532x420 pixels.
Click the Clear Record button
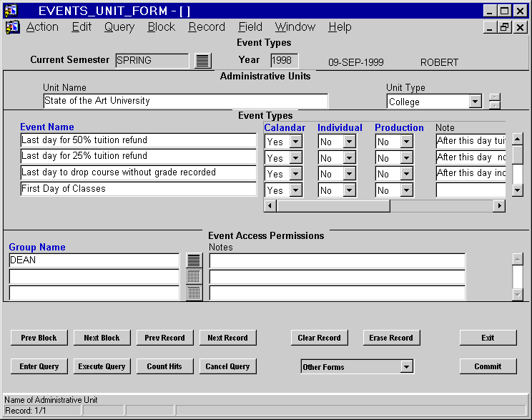click(319, 338)
